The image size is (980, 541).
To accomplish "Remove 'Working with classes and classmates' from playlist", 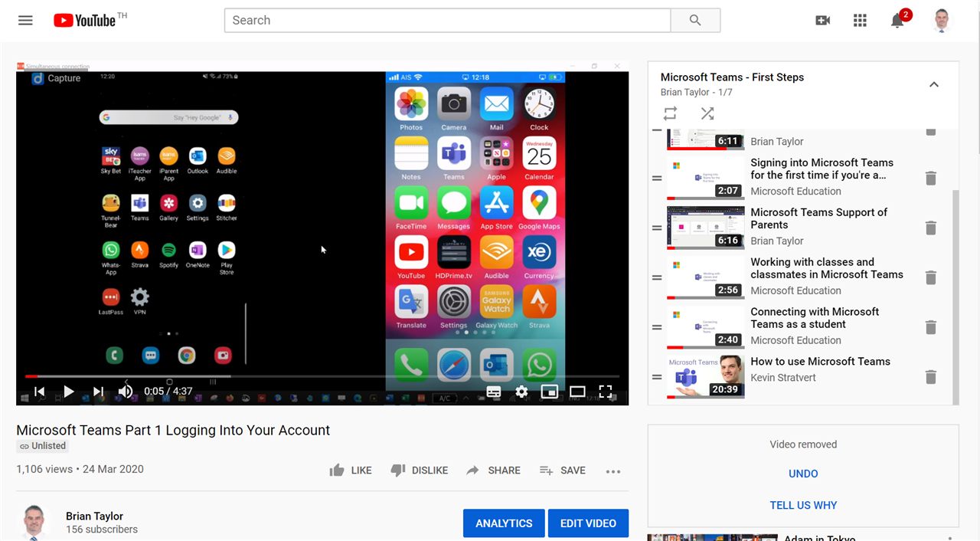I will [931, 277].
